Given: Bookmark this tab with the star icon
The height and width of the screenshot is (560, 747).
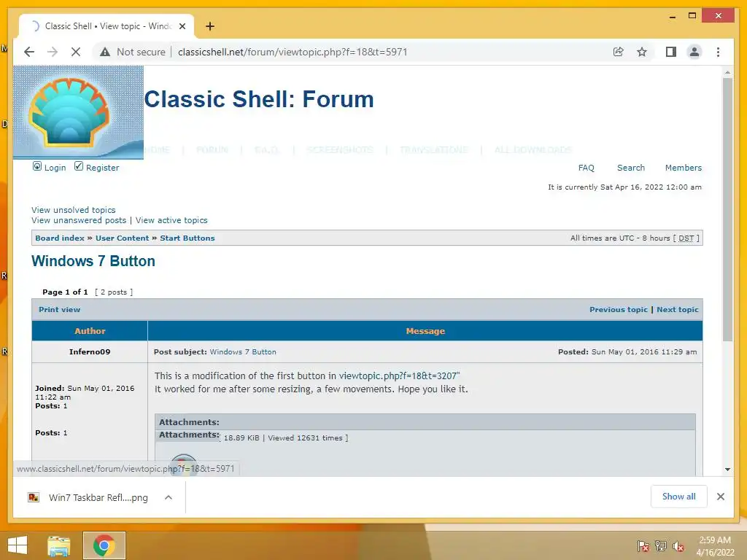Looking at the screenshot, I should click(642, 52).
